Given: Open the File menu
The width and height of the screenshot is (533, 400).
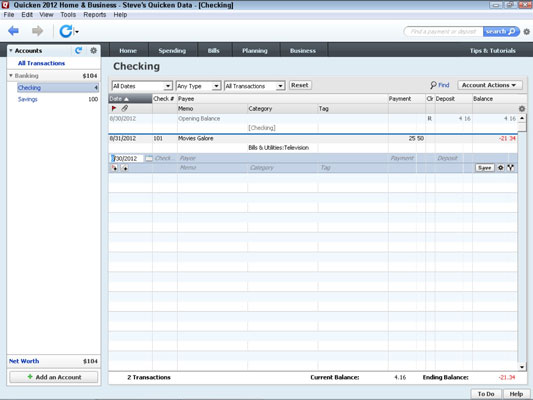Looking at the screenshot, I should (9, 15).
